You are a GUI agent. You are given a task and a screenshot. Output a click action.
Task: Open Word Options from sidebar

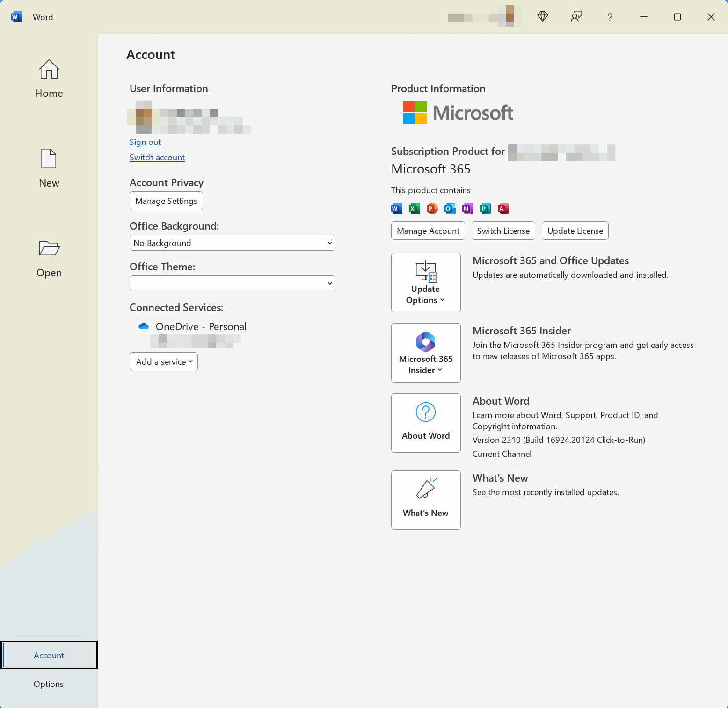[49, 684]
